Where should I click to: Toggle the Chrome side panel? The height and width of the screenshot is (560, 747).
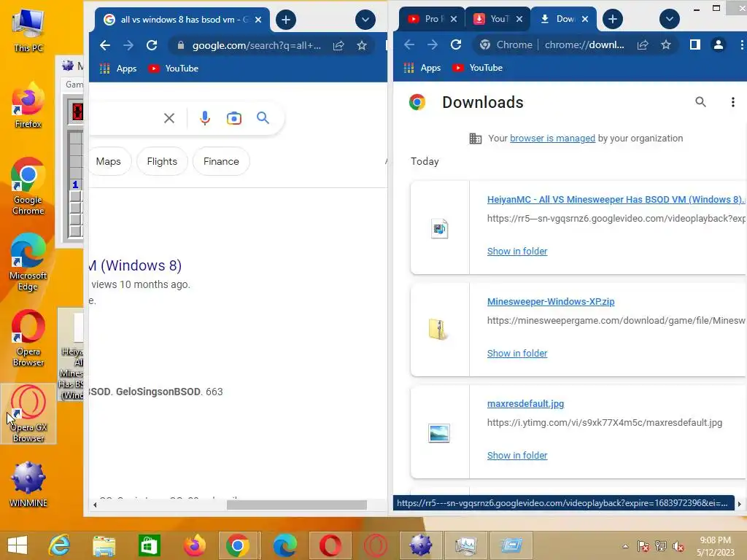(x=694, y=44)
